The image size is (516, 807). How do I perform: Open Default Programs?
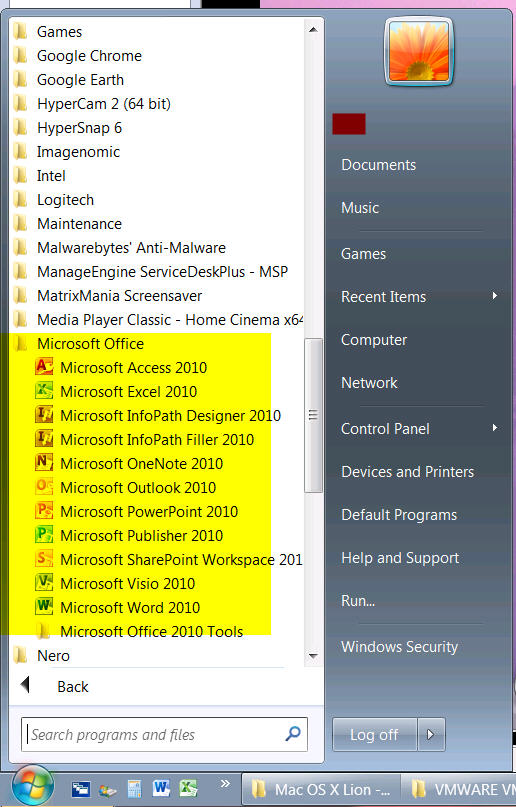pyautogui.click(x=399, y=515)
